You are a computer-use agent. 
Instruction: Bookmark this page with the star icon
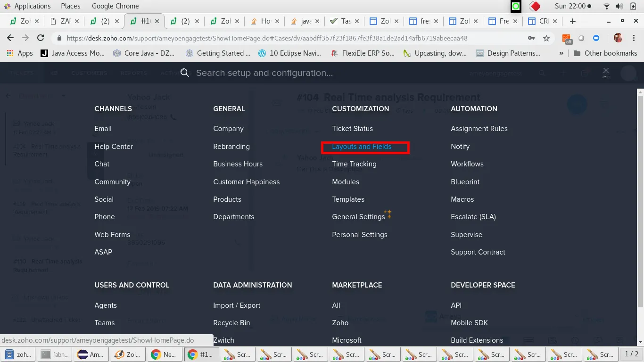(546, 38)
